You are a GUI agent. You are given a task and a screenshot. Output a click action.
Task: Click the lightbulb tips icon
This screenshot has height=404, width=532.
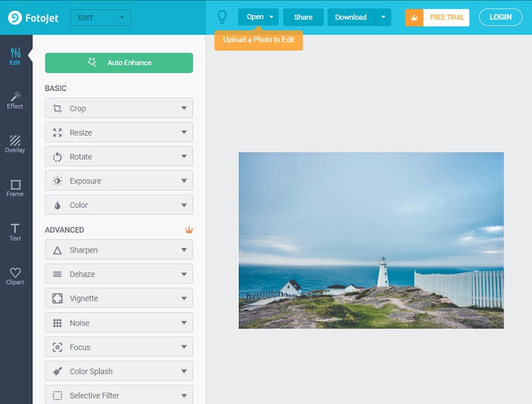tap(222, 17)
